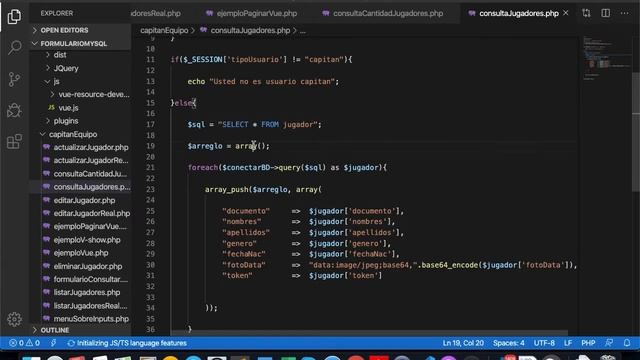Click the feedback icon in status bar

[x=609, y=343]
